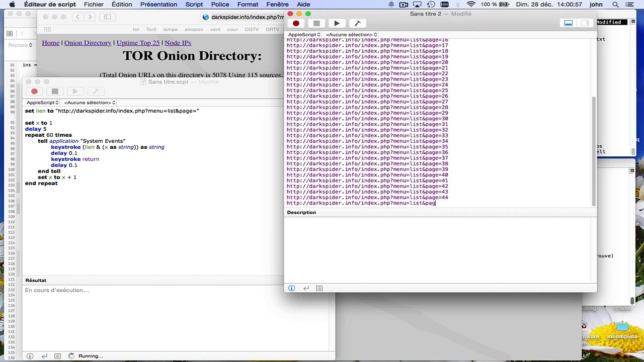Viewport: 644px width, 362px height.
Task: Open the Apple menu
Action: 12,5
